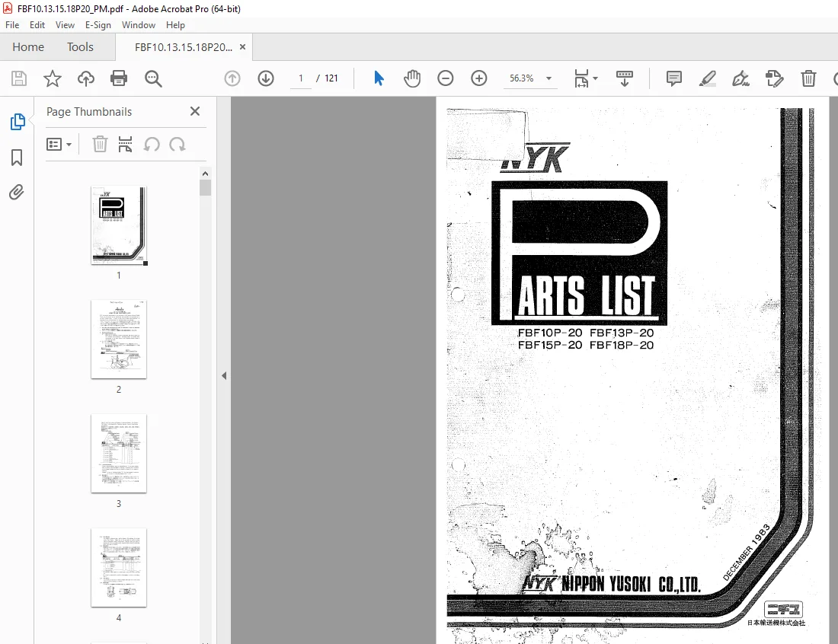Click the stamp tool icon
Screen dimensions: 838x644
775,78
